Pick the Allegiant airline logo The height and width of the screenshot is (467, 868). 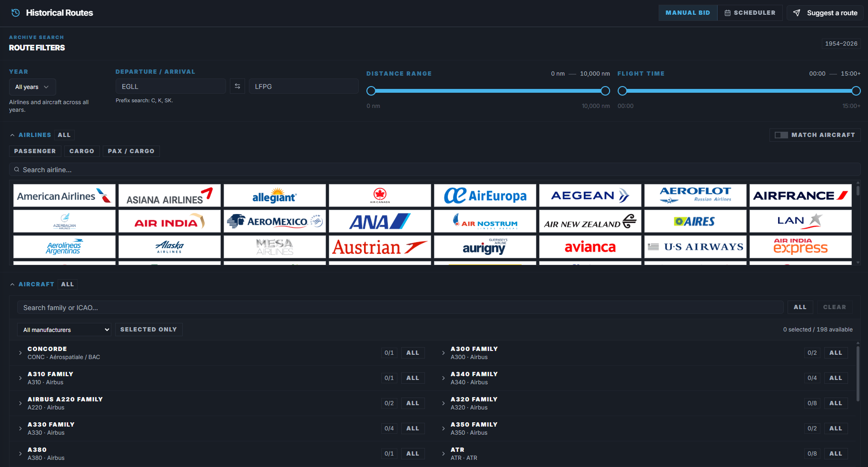(x=275, y=195)
